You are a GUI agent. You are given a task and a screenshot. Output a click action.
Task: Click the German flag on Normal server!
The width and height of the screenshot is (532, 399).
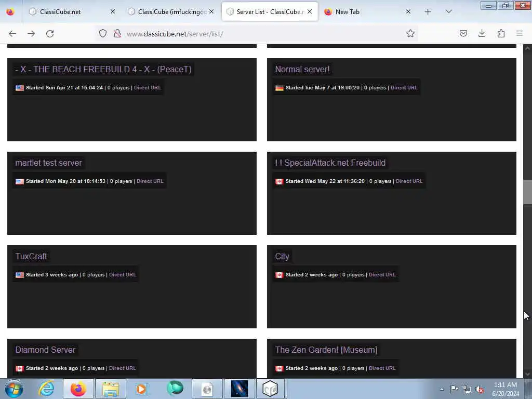click(x=279, y=88)
